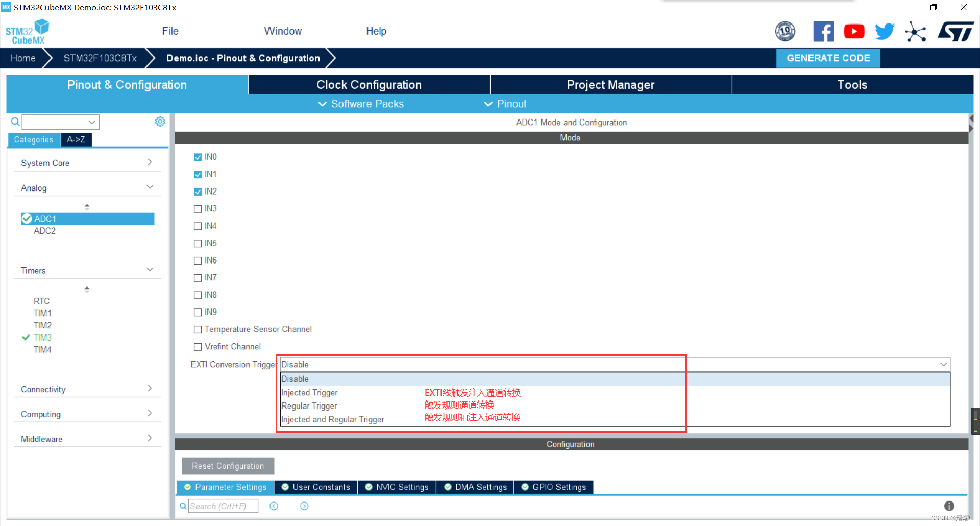The image size is (980, 526).
Task: Enable Vrefint Channel checkbox
Action: (x=198, y=347)
